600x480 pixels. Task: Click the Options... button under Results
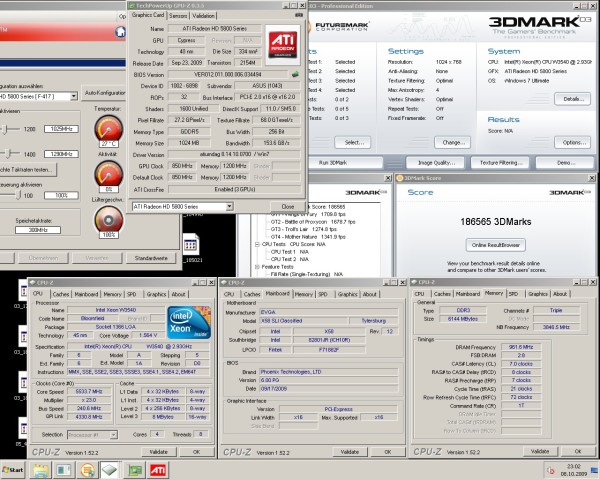[x=573, y=142]
